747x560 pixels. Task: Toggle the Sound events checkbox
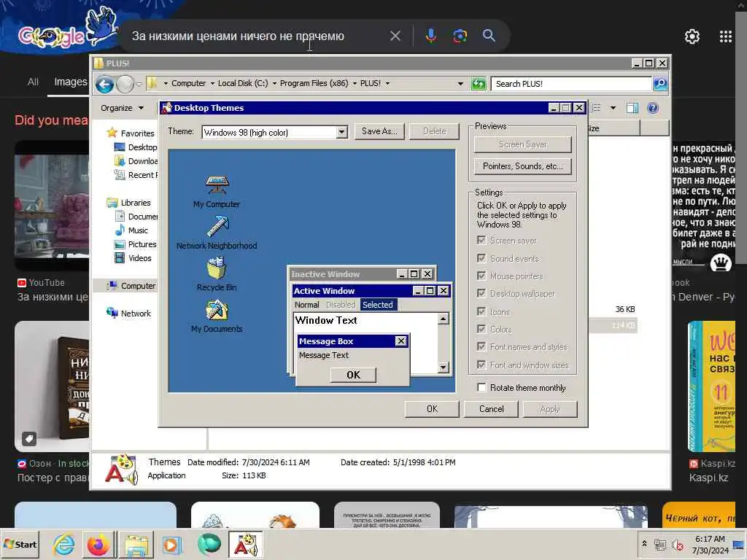pos(481,258)
